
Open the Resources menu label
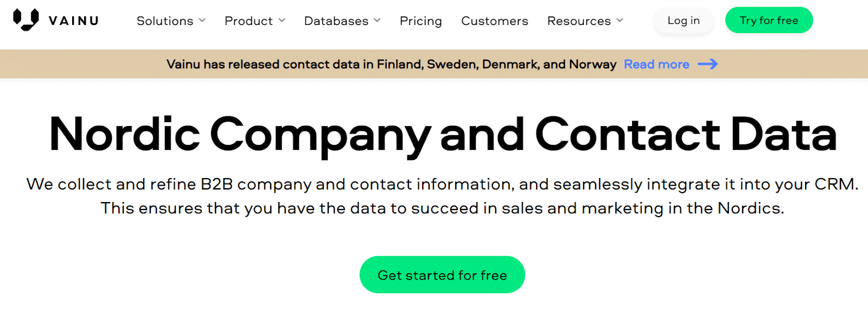[579, 21]
